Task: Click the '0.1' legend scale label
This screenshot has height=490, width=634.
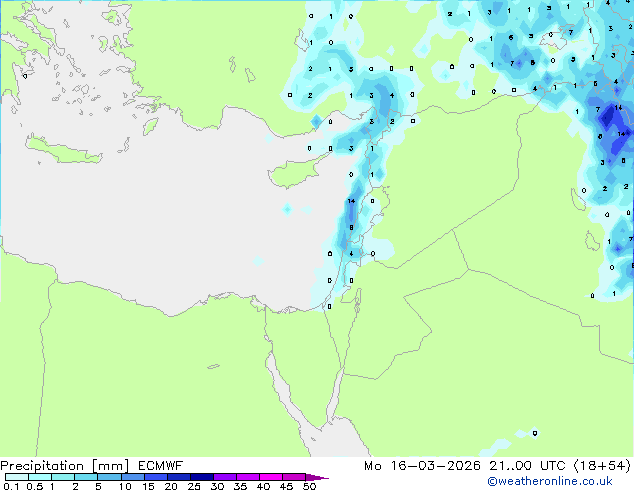Action: point(11,486)
